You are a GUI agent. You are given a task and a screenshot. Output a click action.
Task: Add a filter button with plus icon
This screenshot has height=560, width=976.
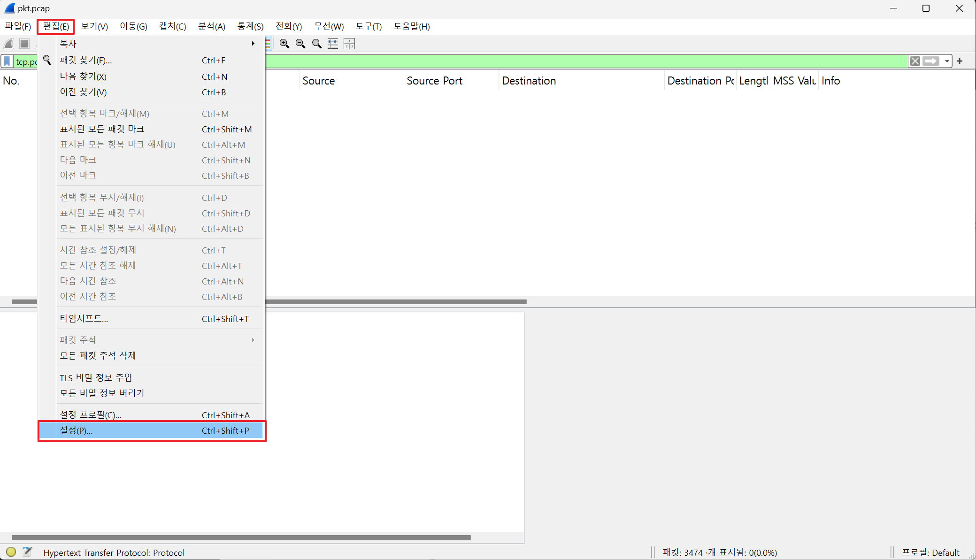[960, 61]
